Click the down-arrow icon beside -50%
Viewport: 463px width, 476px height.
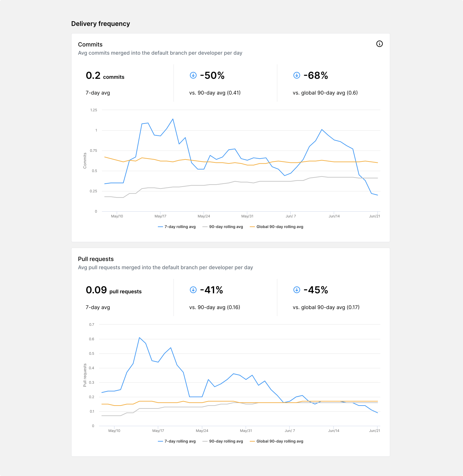click(x=193, y=75)
